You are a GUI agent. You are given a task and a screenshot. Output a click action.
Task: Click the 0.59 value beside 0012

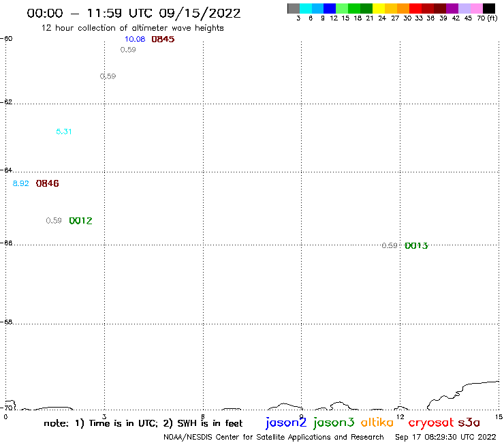coord(54,221)
